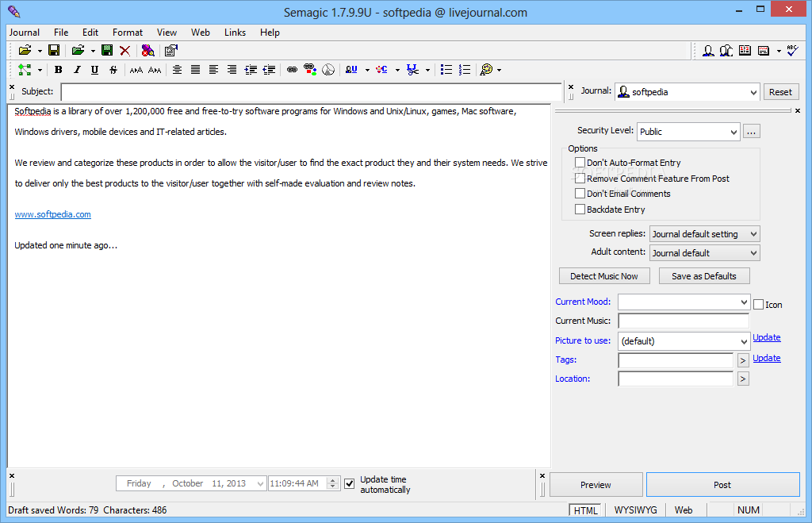Open the File menu

pyautogui.click(x=61, y=32)
